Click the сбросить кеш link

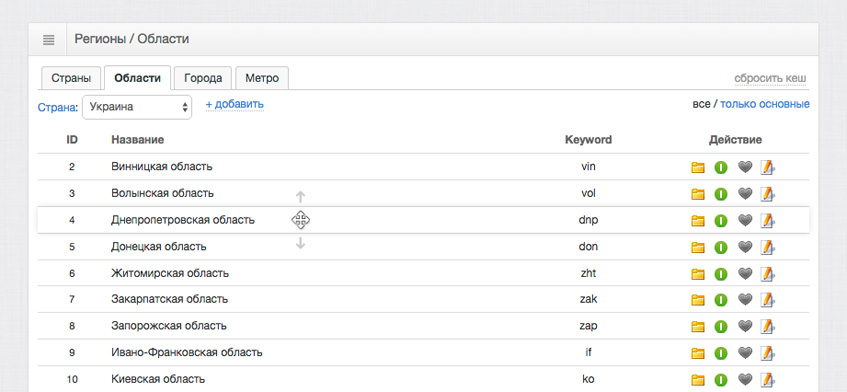[770, 79]
